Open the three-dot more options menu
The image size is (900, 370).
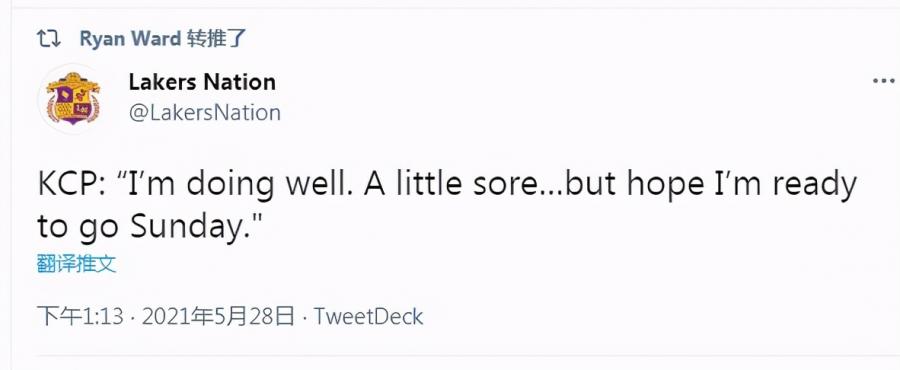885,81
